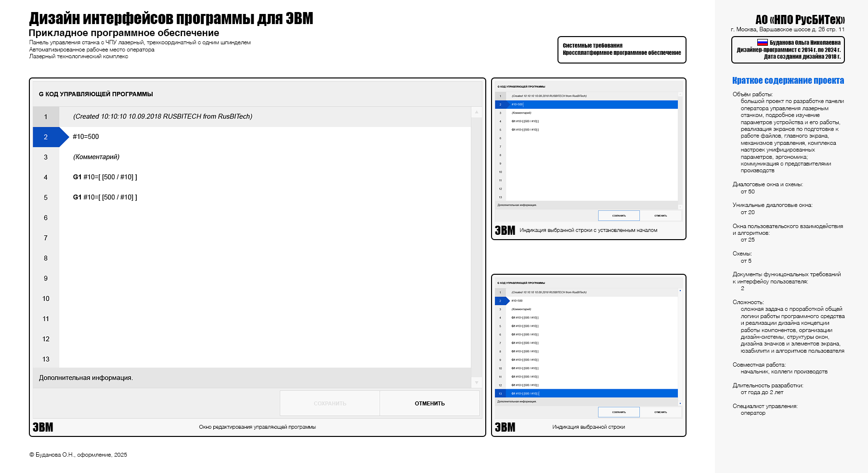The image size is (868, 473).
Task: Select line 3 with the comment text
Action: [193, 157]
